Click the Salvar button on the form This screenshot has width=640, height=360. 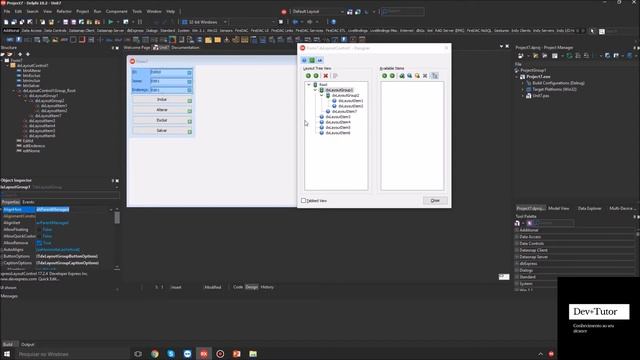pyautogui.click(x=162, y=131)
